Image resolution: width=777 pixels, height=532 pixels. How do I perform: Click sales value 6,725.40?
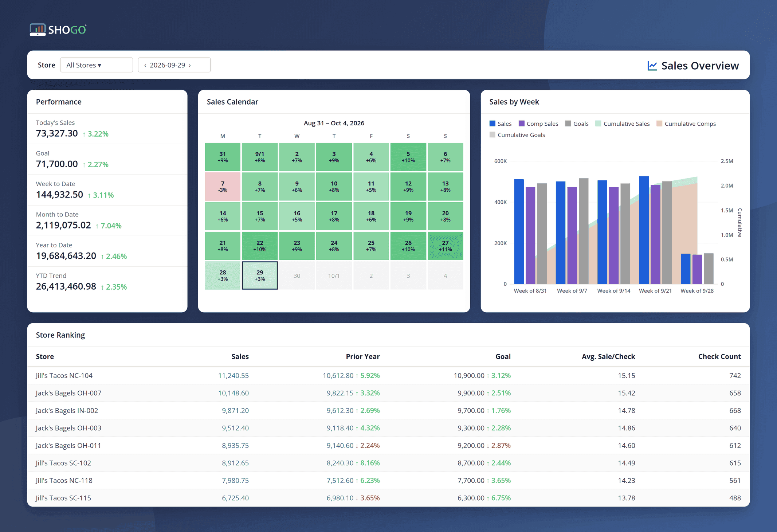pos(235,498)
